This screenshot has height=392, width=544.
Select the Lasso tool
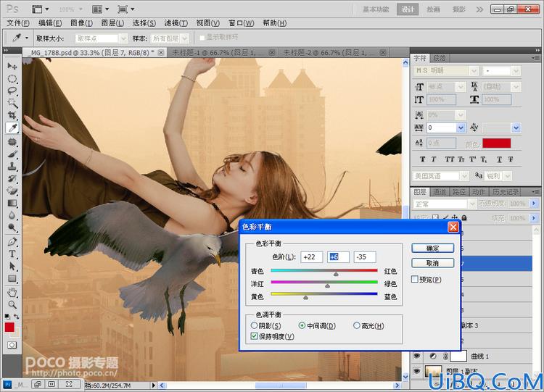[x=12, y=91]
